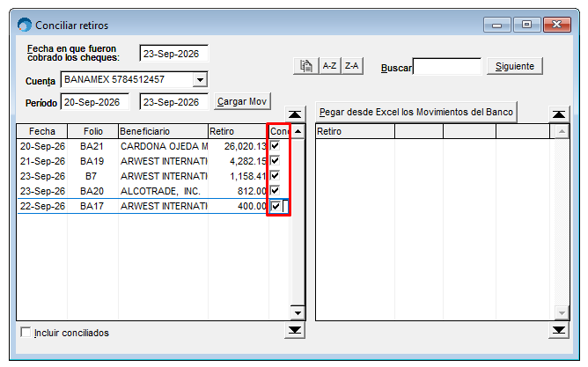Click the Beneficiario column header
Viewport: 588px width, 367px height.
click(163, 131)
